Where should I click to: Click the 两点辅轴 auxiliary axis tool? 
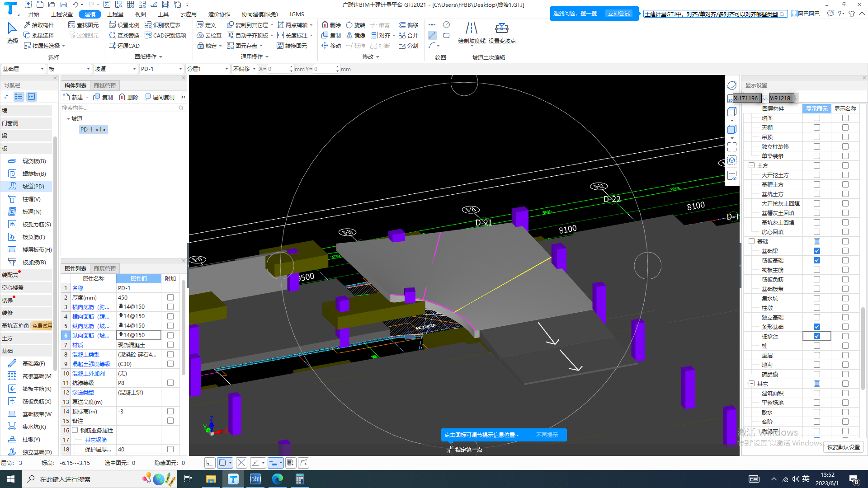tap(292, 25)
